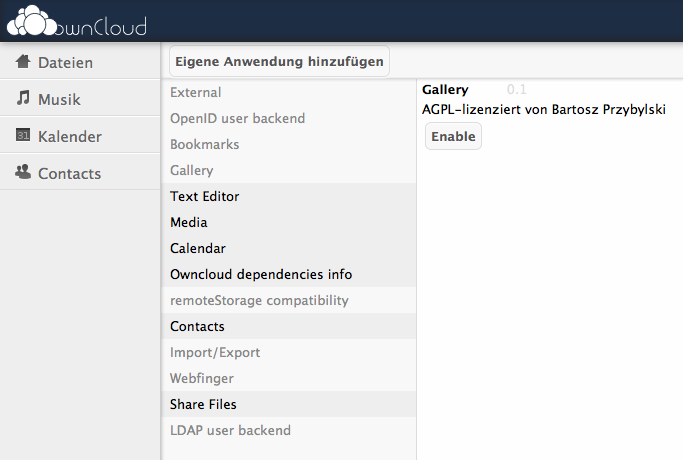Click the music note icon
This screenshot has height=460, width=683.
click(23, 99)
